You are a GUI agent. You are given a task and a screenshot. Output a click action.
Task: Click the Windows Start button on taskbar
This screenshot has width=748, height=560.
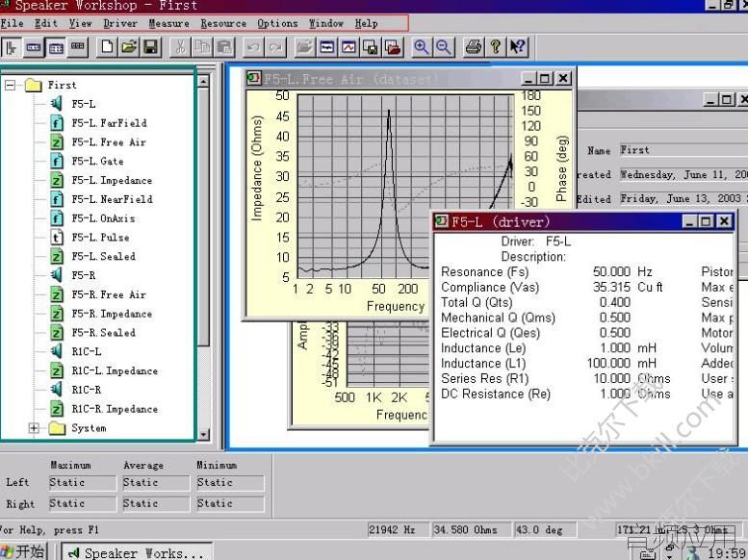coord(23,552)
